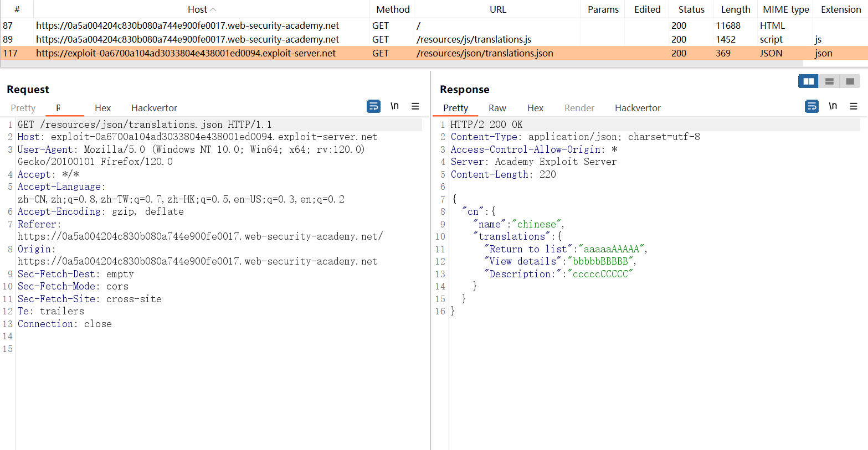
Task: Sort by Extension column header
Action: 841,9
